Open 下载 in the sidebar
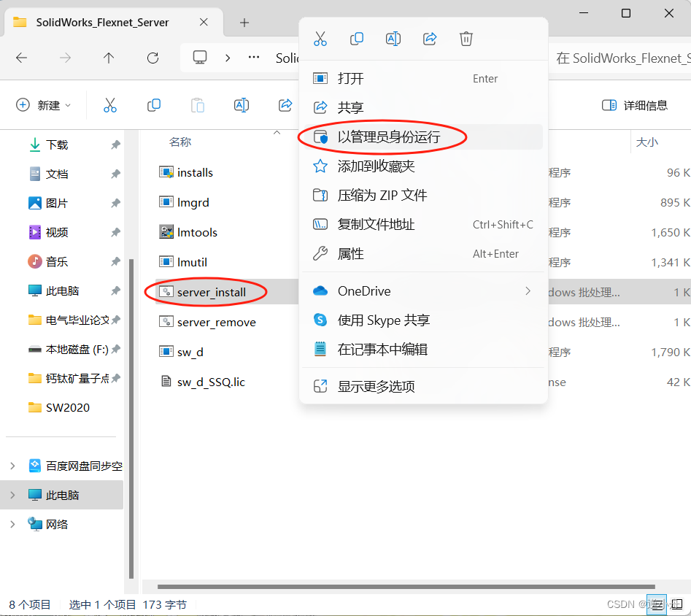 (57, 145)
